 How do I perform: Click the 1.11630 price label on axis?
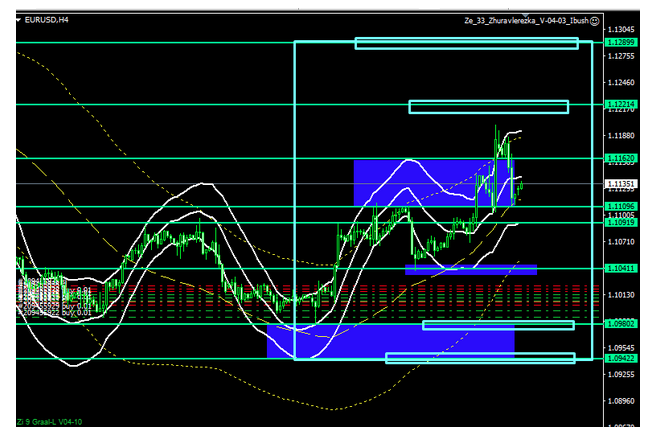tap(621, 158)
